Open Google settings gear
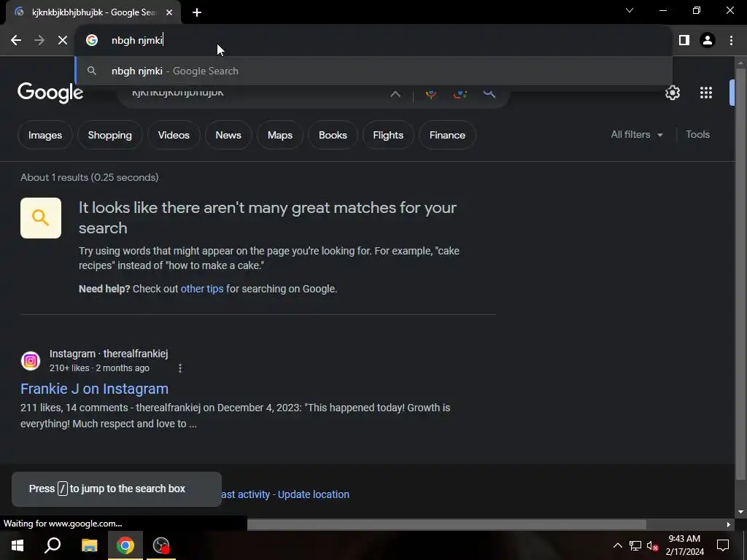This screenshot has width=747, height=560. [x=673, y=93]
